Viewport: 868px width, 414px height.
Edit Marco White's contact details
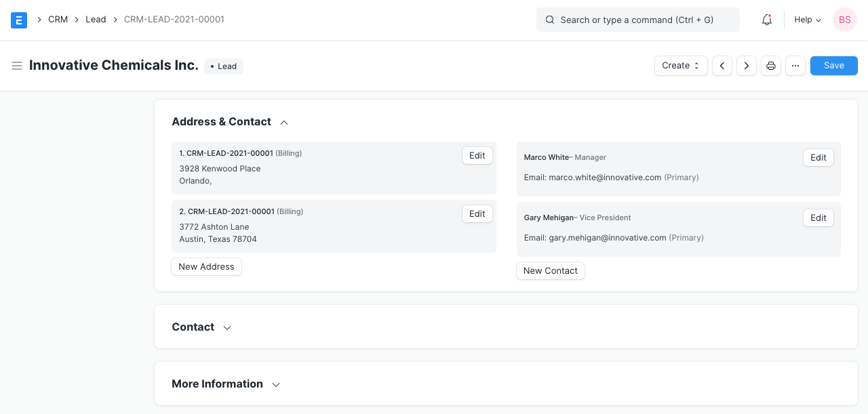[x=818, y=157]
